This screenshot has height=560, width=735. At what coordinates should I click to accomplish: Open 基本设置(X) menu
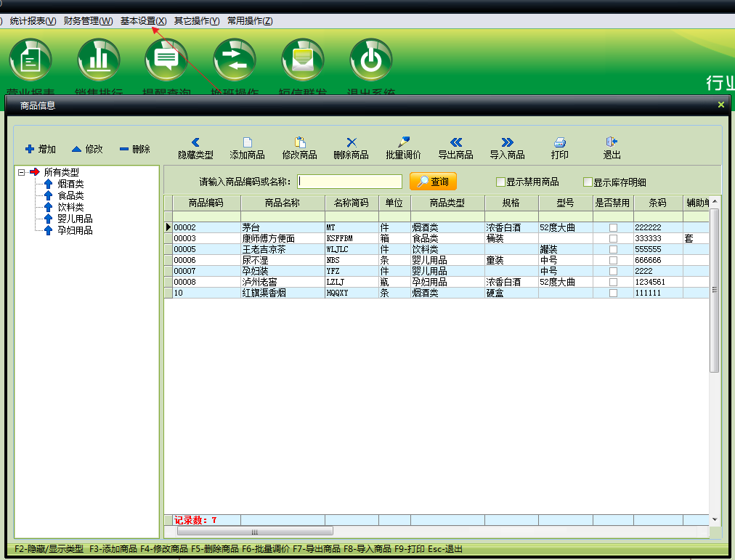tap(143, 21)
